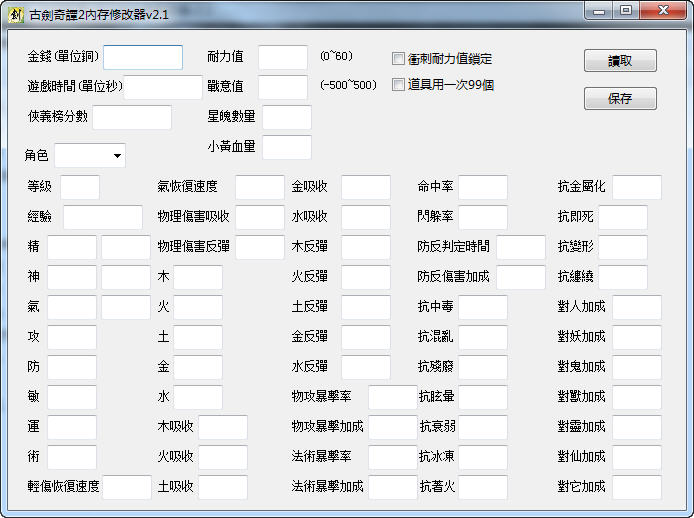
Task: Toggle 道具用一次99個 checkbox
Action: coord(399,85)
